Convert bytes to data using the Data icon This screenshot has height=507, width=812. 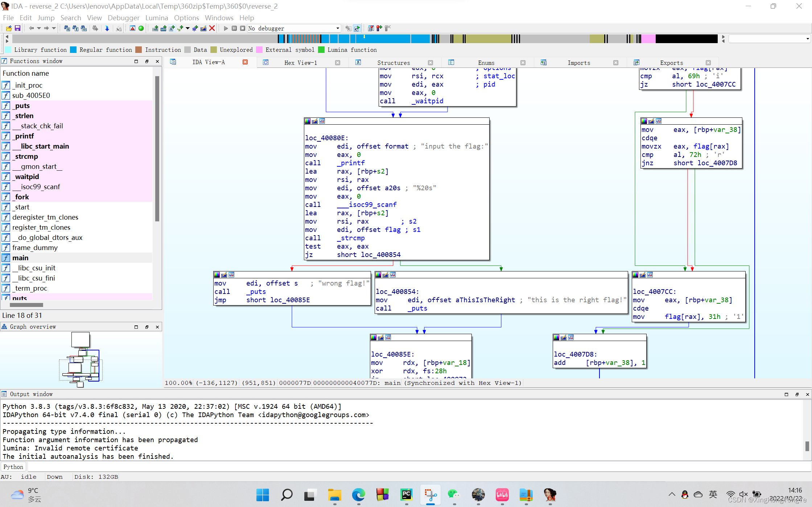pyautogui.click(x=164, y=28)
